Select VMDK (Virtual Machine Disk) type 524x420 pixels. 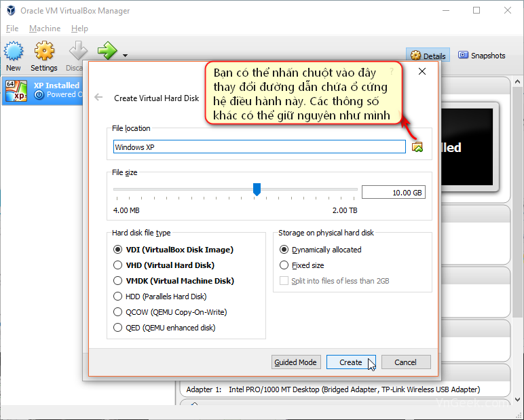pyautogui.click(x=174, y=281)
